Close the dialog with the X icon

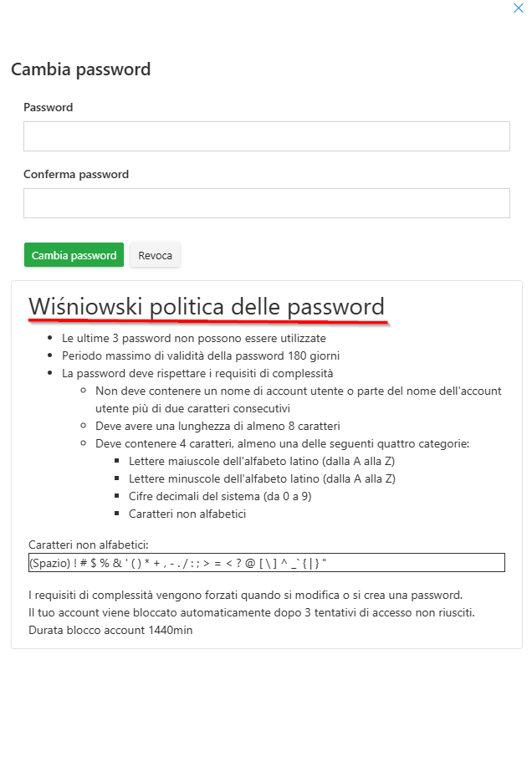click(519, 8)
